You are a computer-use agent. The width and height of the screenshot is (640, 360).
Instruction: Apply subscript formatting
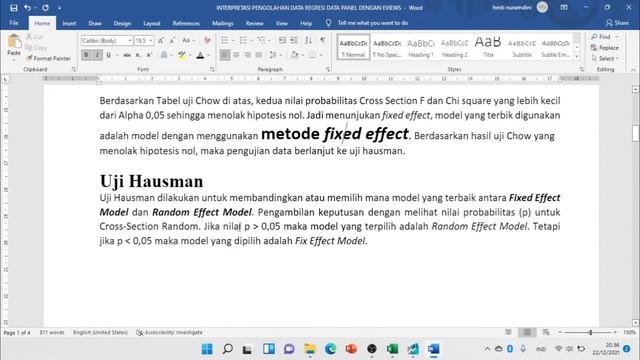tap(138, 55)
